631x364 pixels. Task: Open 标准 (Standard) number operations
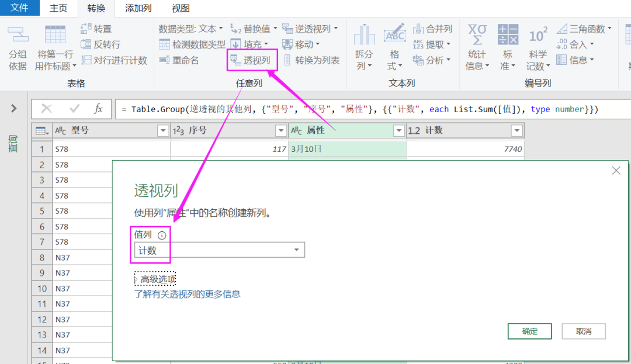click(x=508, y=47)
